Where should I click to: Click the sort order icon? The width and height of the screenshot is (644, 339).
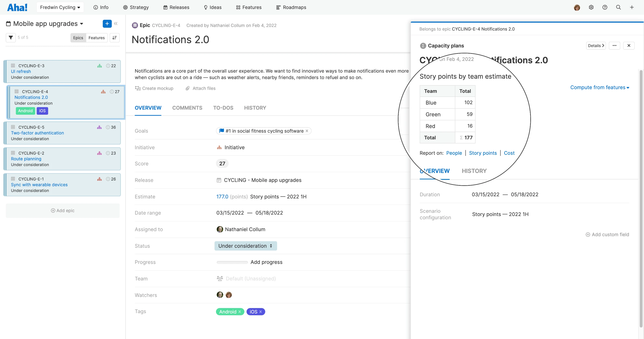114,37
